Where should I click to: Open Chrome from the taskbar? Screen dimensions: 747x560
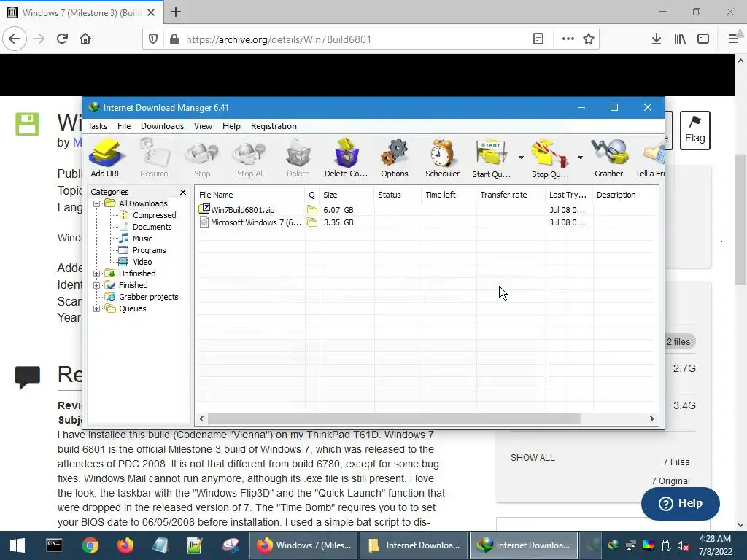coord(90,545)
